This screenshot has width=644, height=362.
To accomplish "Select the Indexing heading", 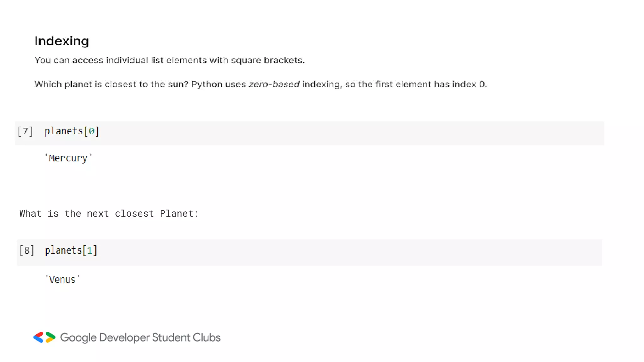I will click(x=62, y=41).
